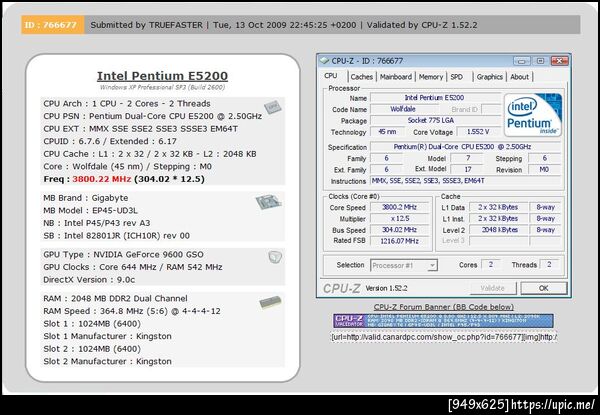
Task: Select the Memory tab
Action: (x=430, y=77)
